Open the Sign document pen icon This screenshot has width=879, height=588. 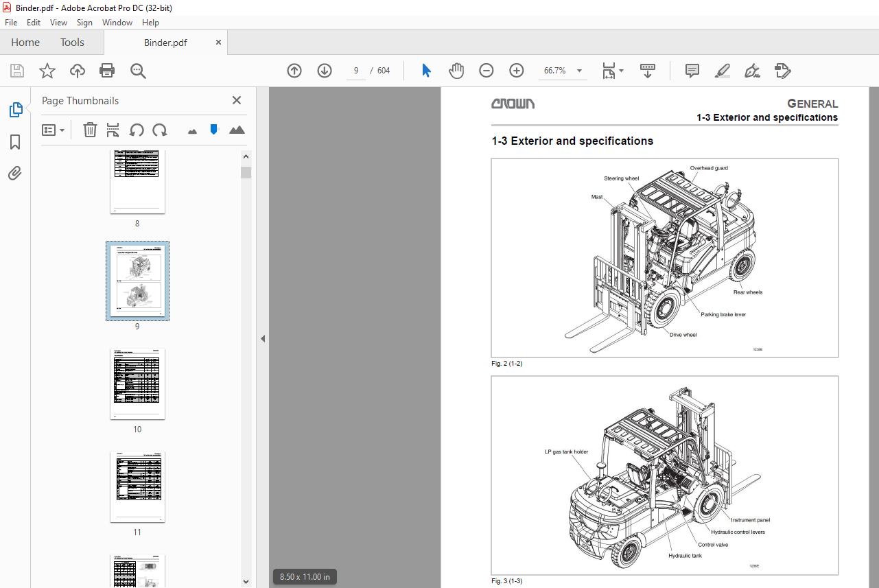[x=753, y=71]
